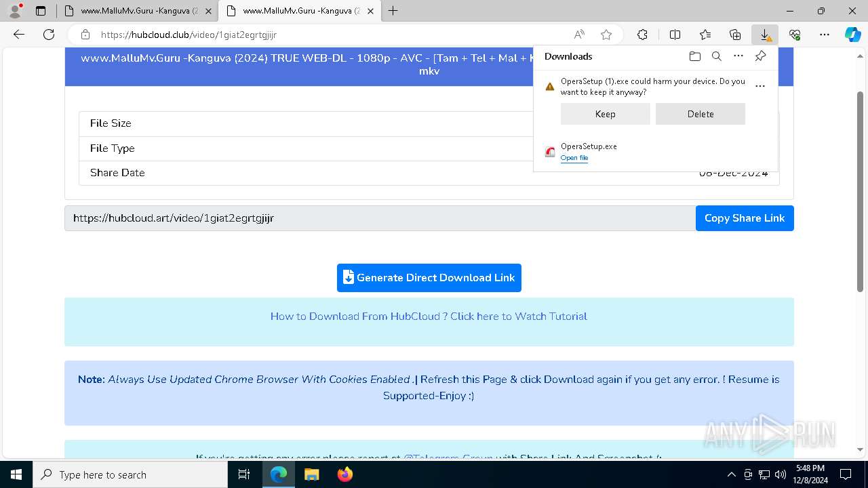Launch Firefox from taskbar
This screenshot has width=868, height=488.
point(344,474)
